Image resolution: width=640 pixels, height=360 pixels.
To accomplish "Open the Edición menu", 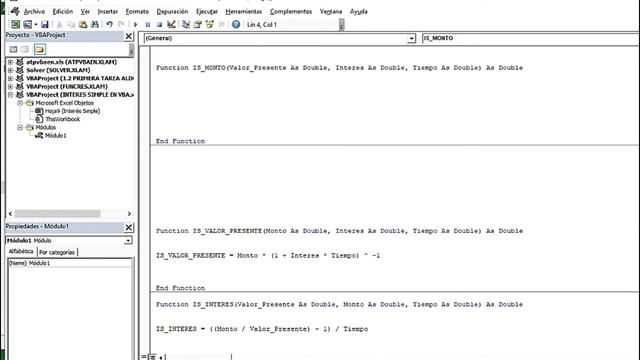I will point(62,11).
